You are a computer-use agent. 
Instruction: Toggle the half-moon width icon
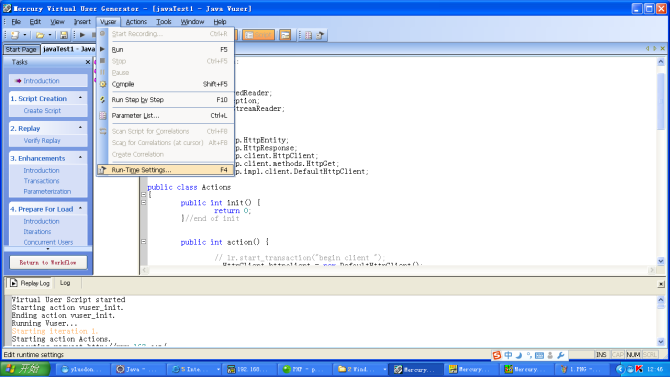519,355
